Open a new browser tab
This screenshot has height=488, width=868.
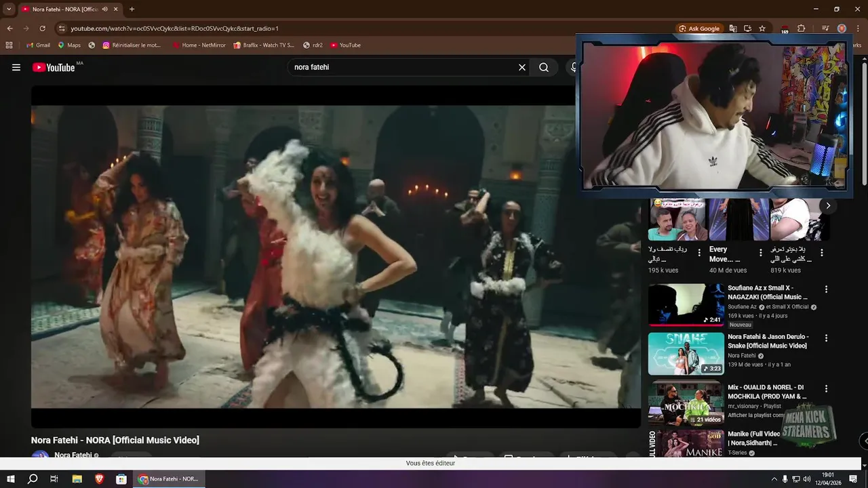[x=132, y=9]
